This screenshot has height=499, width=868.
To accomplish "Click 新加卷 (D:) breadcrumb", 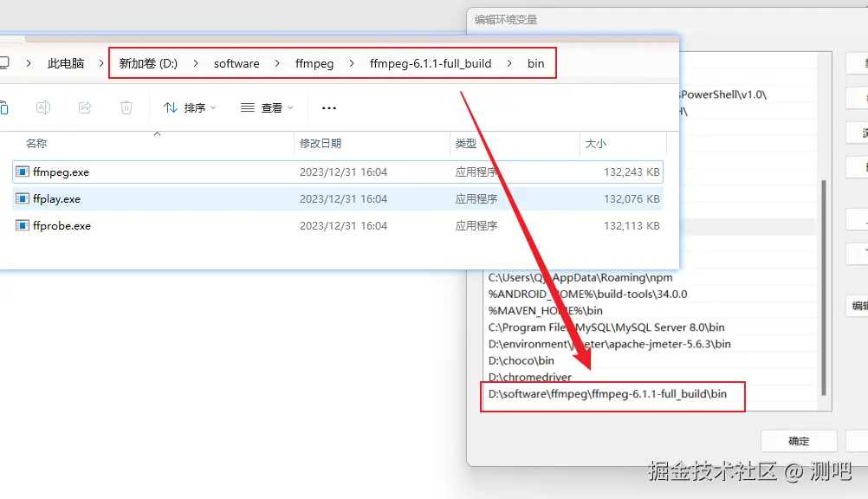I will [x=148, y=63].
